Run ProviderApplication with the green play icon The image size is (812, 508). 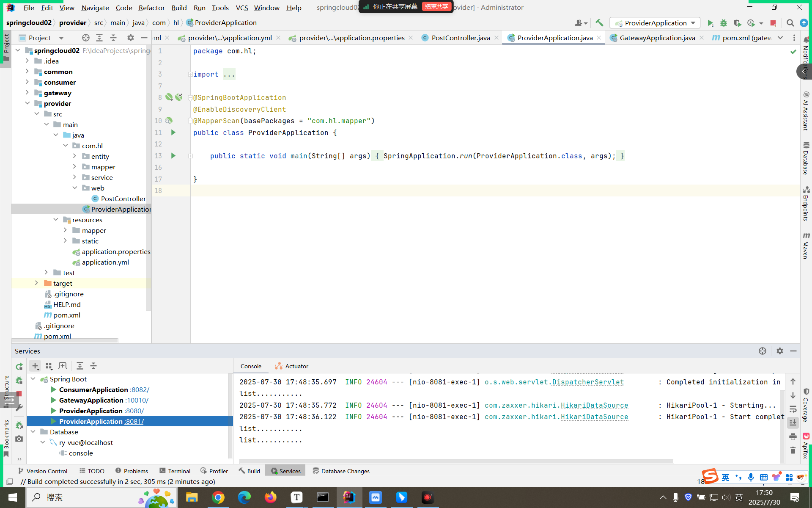(710, 23)
